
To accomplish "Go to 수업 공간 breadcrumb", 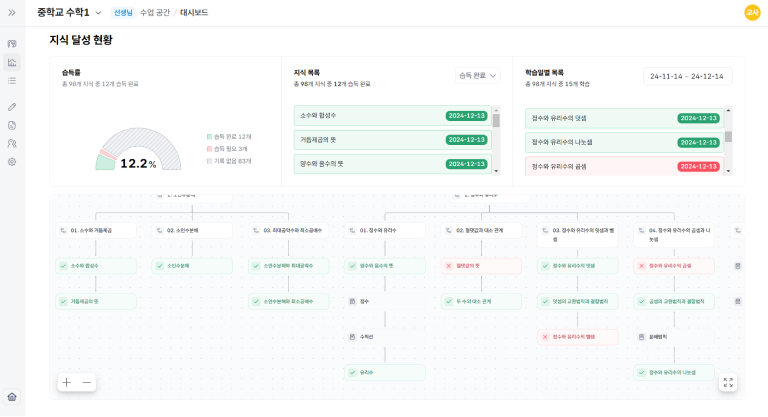I will [155, 12].
